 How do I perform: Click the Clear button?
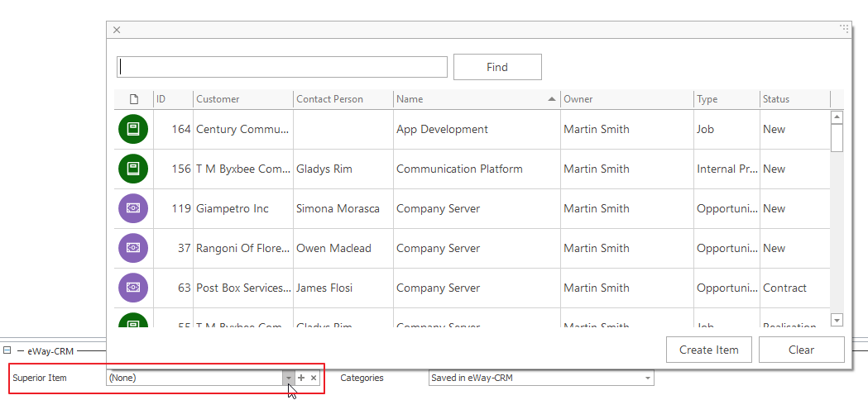pos(801,350)
